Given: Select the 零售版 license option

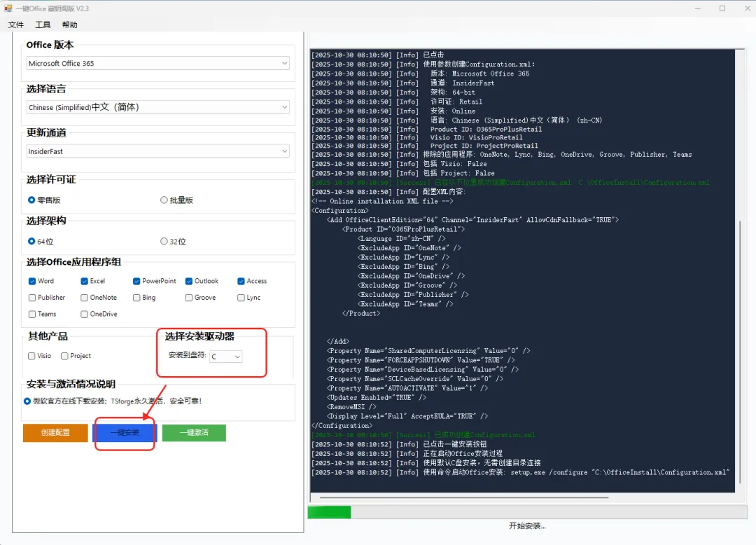Looking at the screenshot, I should [x=44, y=200].
